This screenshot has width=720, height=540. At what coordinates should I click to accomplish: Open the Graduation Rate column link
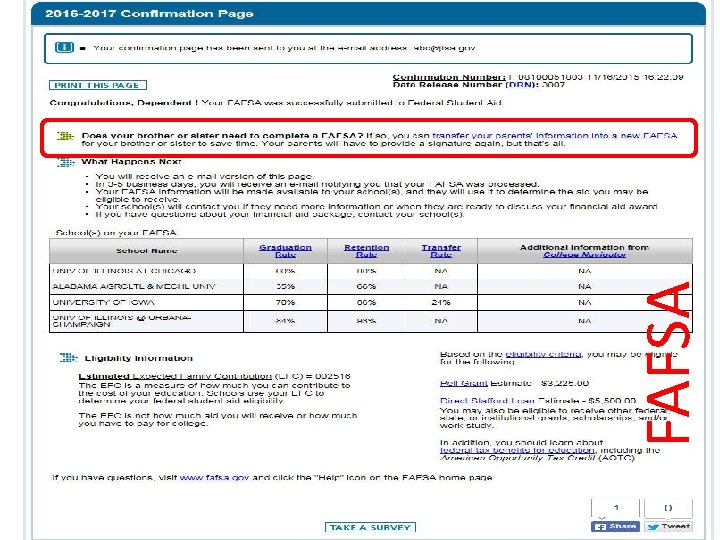285,251
